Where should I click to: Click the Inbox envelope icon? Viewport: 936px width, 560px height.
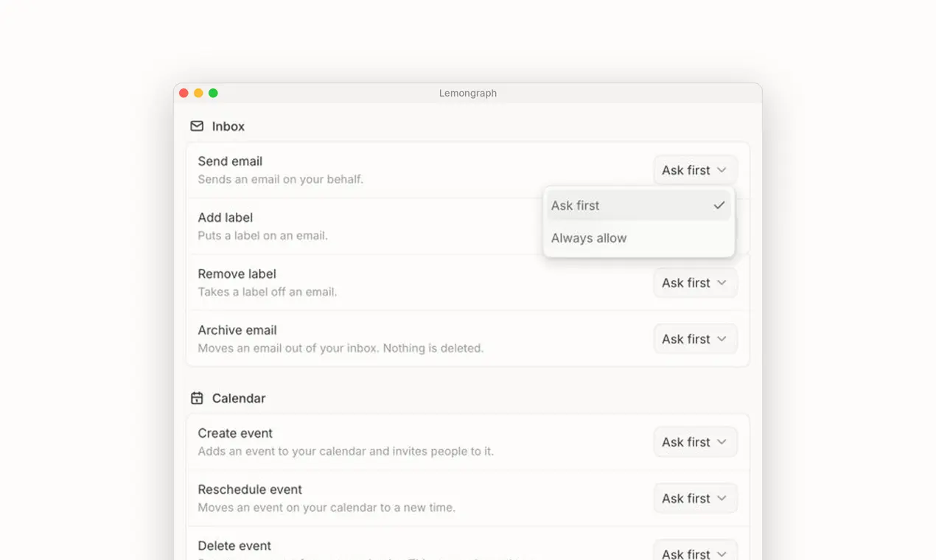[x=197, y=126]
